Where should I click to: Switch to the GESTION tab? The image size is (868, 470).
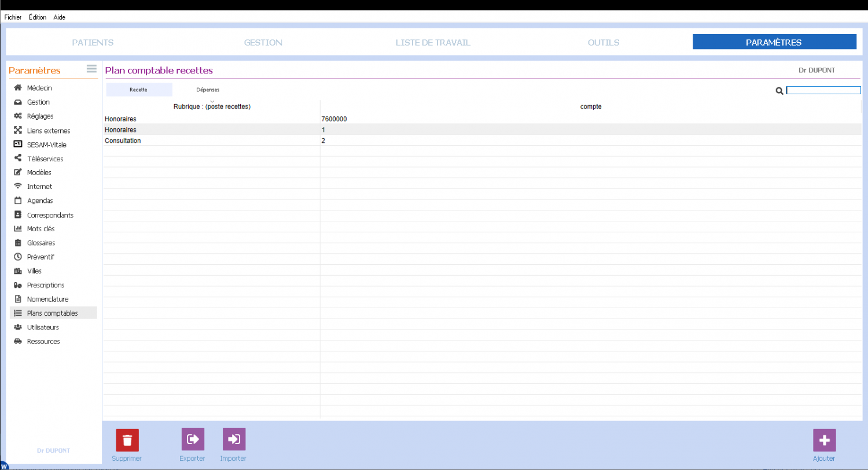[x=263, y=42]
